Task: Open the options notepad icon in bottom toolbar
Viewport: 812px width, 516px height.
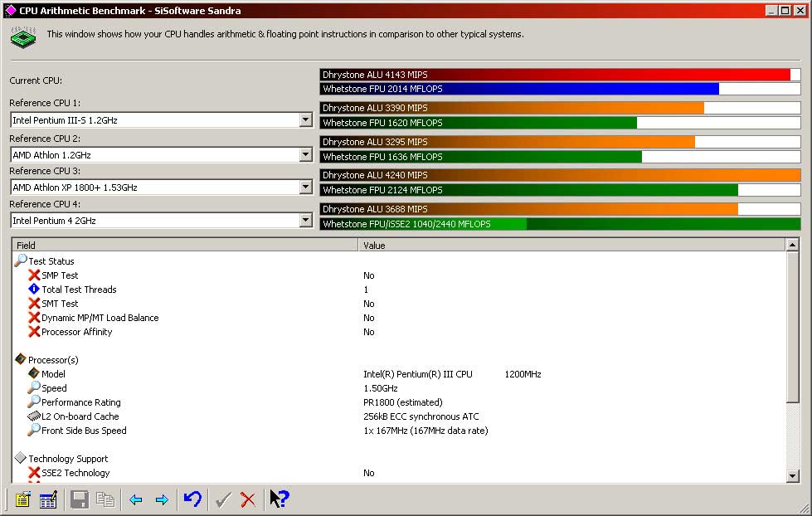Action: click(22, 499)
